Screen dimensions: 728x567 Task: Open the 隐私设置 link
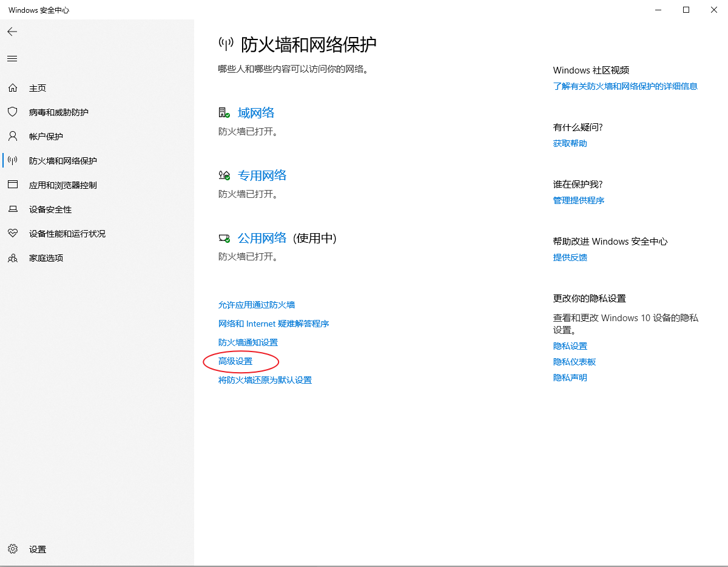(x=570, y=346)
